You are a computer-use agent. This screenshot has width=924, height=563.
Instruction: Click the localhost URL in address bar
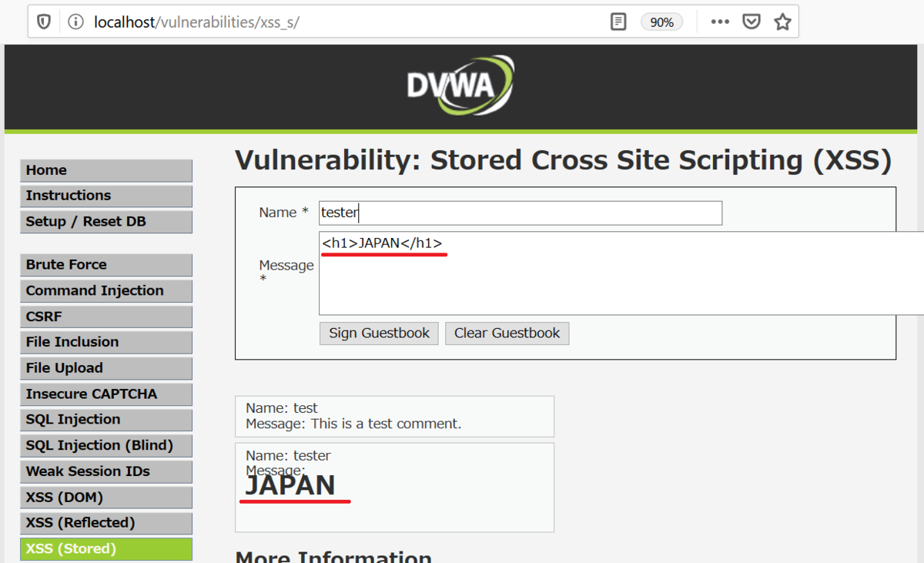coord(196,22)
